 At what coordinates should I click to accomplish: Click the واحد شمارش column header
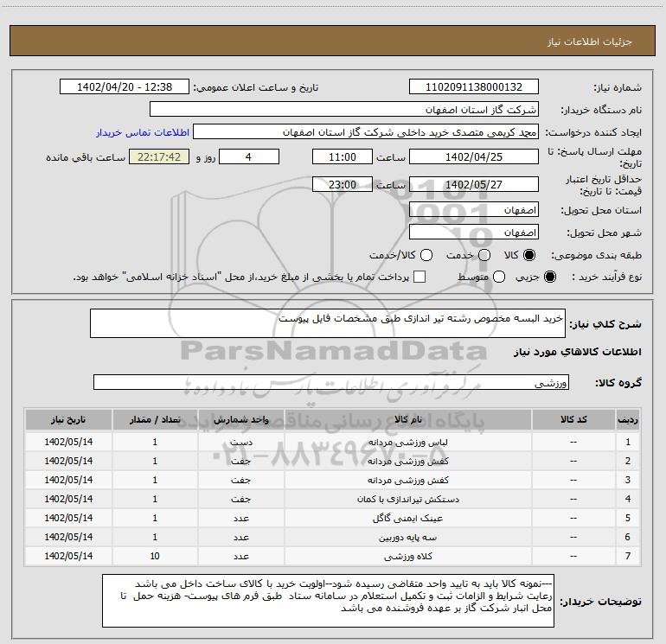point(240,419)
